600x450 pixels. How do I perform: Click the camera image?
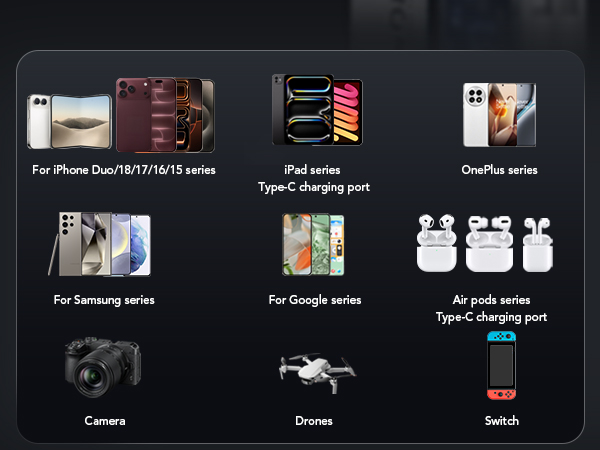click(x=103, y=367)
